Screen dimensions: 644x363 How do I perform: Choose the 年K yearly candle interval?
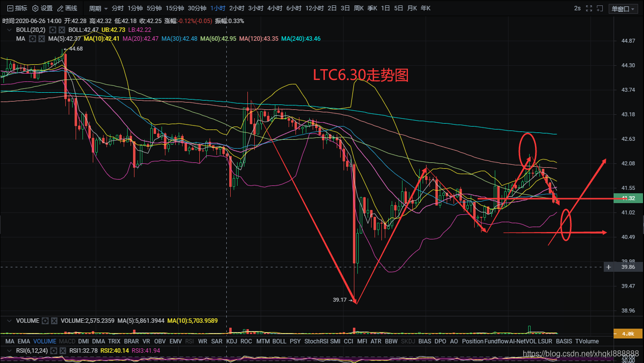(426, 8)
